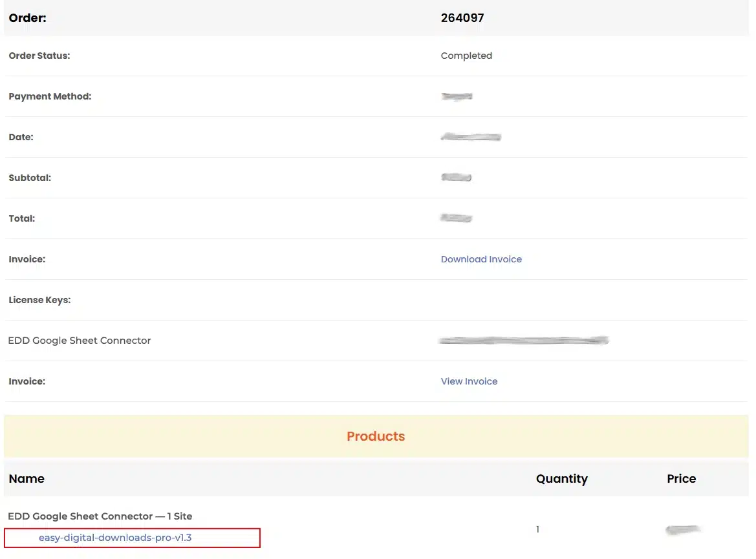Click the Products section heading
This screenshot has height=559, width=756.
[x=376, y=436]
